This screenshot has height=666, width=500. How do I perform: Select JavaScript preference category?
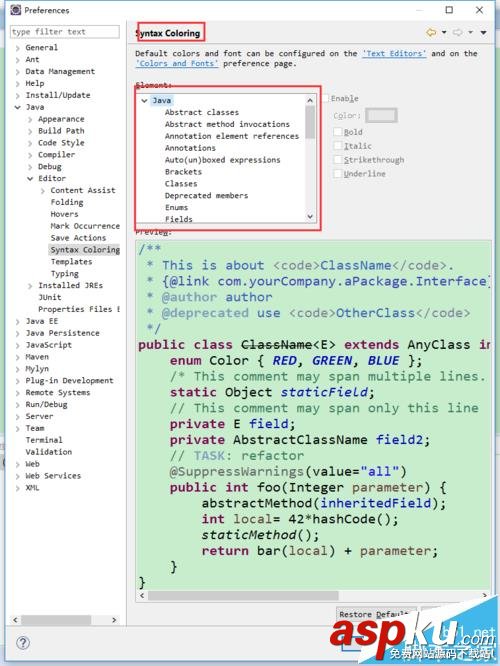48,345
